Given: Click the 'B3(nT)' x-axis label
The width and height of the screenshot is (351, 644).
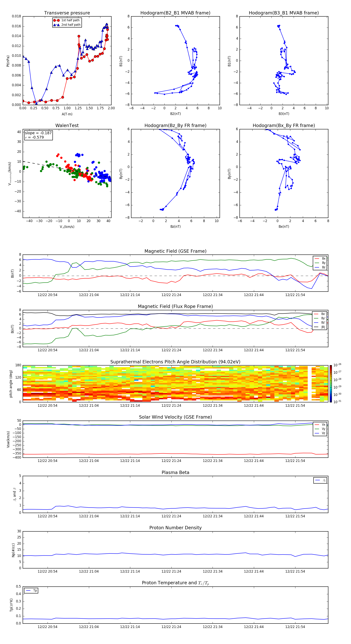Looking at the screenshot, I should coord(284,114).
